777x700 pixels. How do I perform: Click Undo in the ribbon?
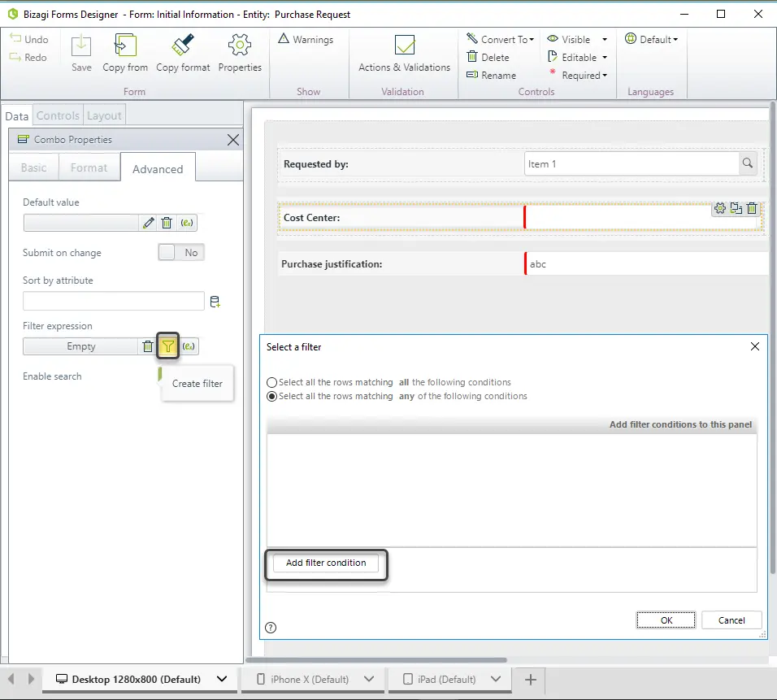tap(28, 39)
